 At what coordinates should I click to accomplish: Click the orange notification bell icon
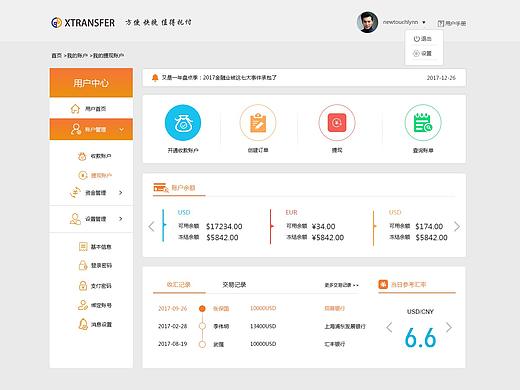pyautogui.click(x=155, y=78)
